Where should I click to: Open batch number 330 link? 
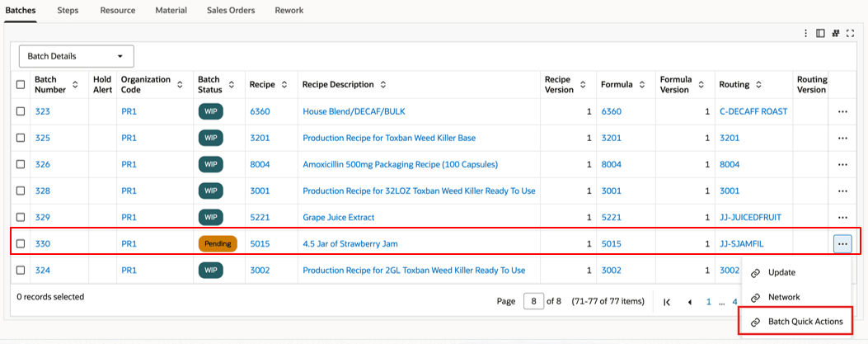click(43, 243)
